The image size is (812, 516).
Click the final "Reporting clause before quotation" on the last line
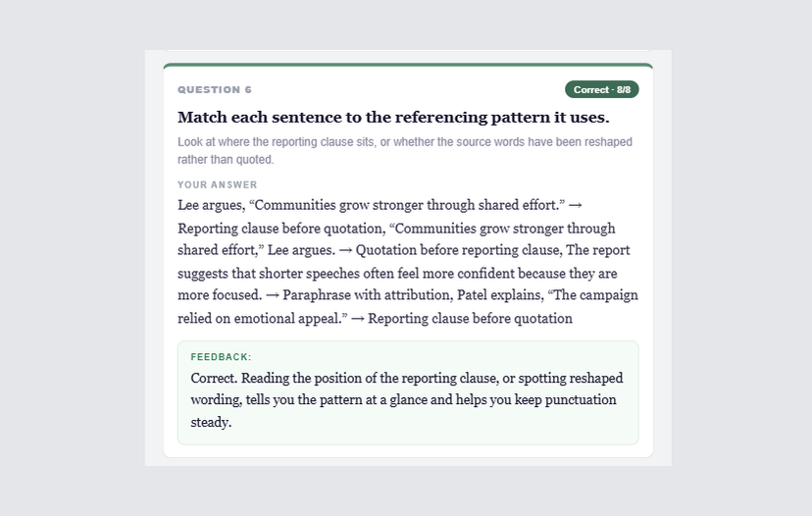[x=470, y=319]
